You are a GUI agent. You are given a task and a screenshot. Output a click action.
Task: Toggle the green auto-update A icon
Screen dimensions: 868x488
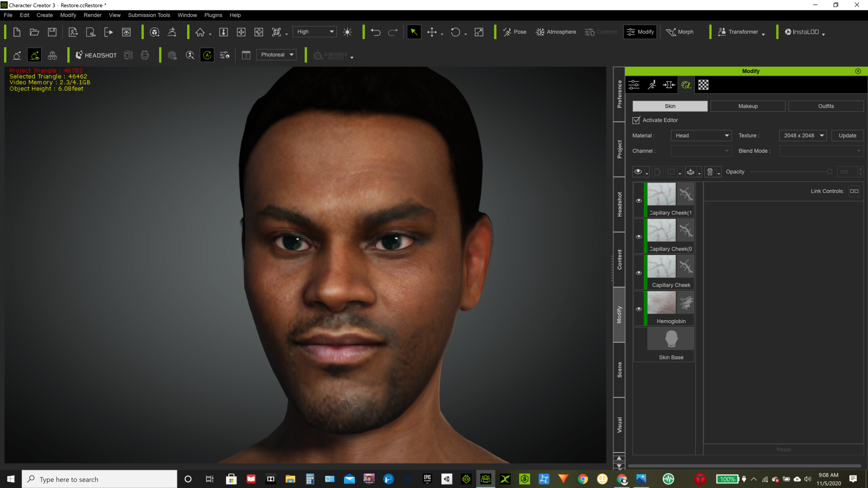tap(207, 55)
